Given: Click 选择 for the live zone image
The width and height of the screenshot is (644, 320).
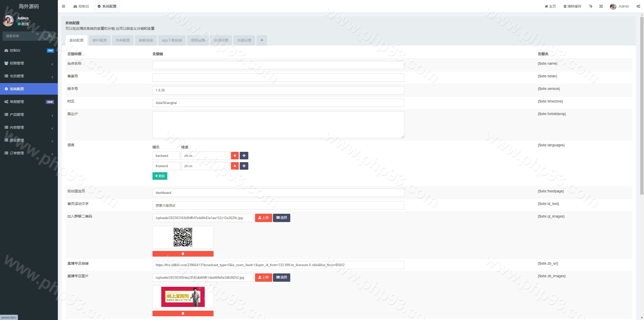Looking at the screenshot, I should [x=281, y=277].
